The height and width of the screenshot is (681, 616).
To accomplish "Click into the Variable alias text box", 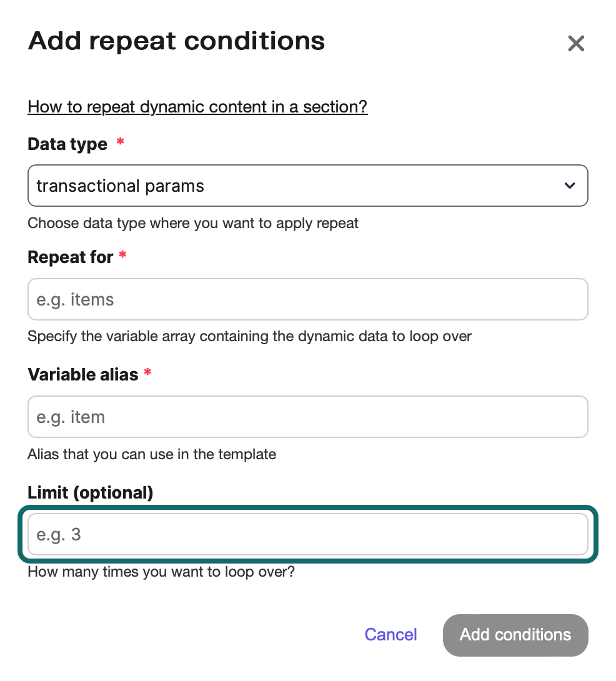I will click(x=307, y=417).
